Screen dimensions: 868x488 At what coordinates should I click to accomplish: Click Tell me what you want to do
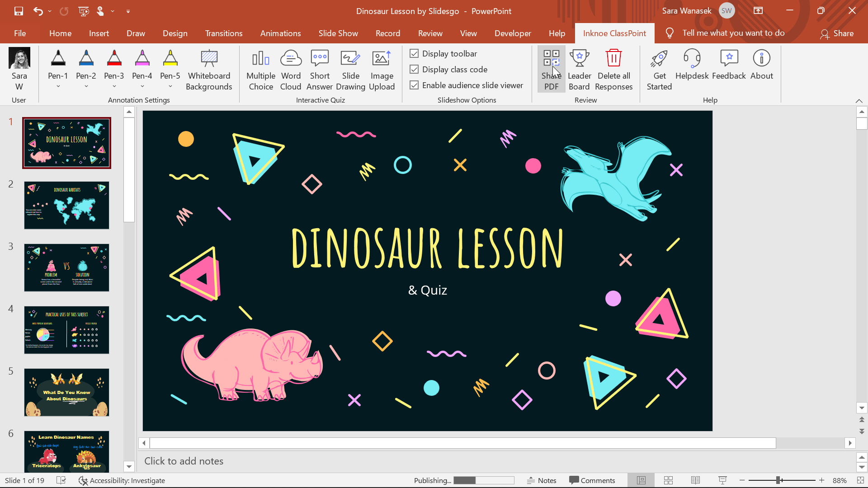pyautogui.click(x=733, y=33)
